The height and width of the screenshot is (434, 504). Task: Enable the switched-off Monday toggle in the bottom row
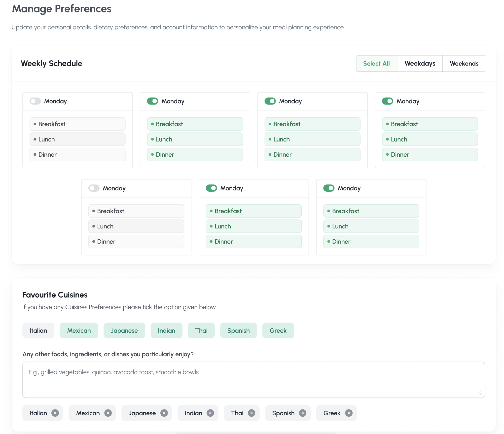click(x=94, y=188)
